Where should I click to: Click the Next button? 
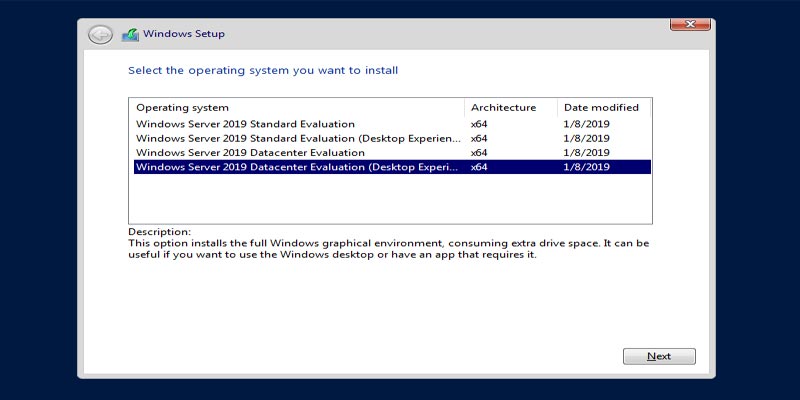pyautogui.click(x=659, y=356)
